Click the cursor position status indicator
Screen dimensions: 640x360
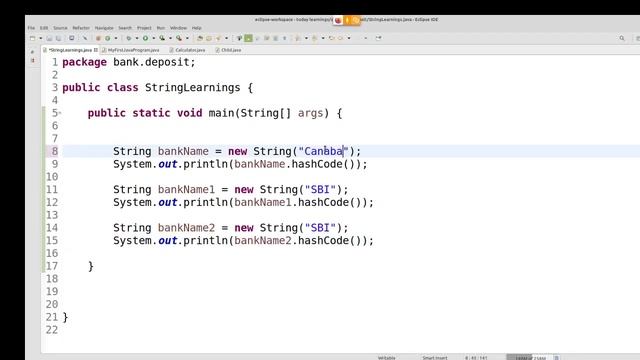(x=476, y=358)
